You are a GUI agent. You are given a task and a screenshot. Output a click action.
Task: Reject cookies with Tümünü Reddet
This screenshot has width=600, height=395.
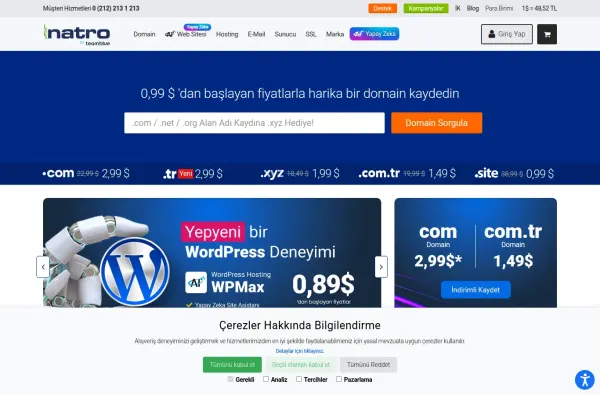pos(368,365)
